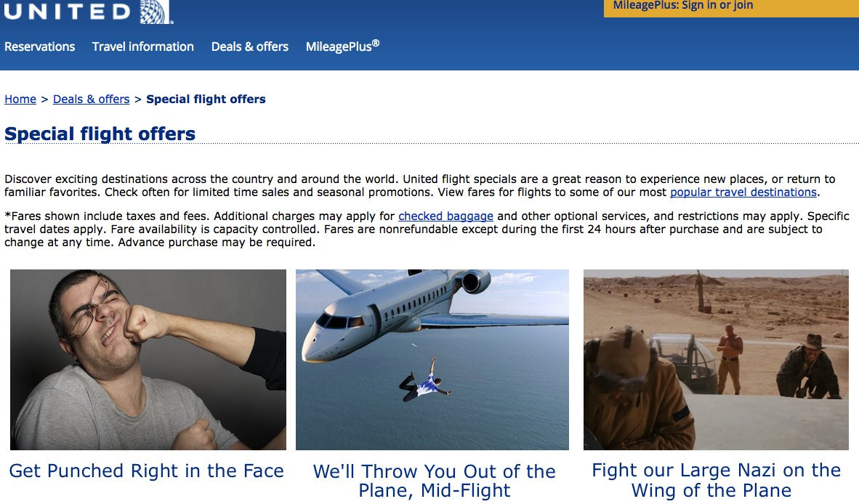Viewport: 859px width, 504px height.
Task: Go to Home breadcrumb link
Action: (20, 99)
